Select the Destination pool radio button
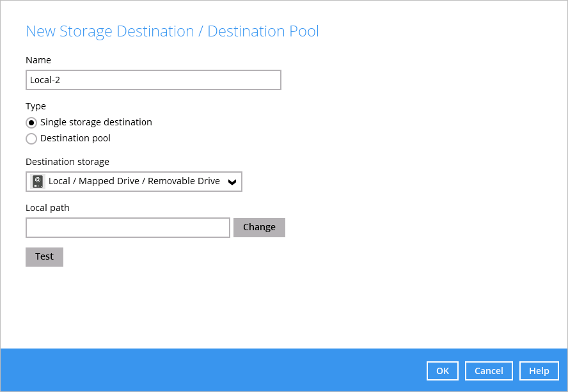 [x=31, y=139]
